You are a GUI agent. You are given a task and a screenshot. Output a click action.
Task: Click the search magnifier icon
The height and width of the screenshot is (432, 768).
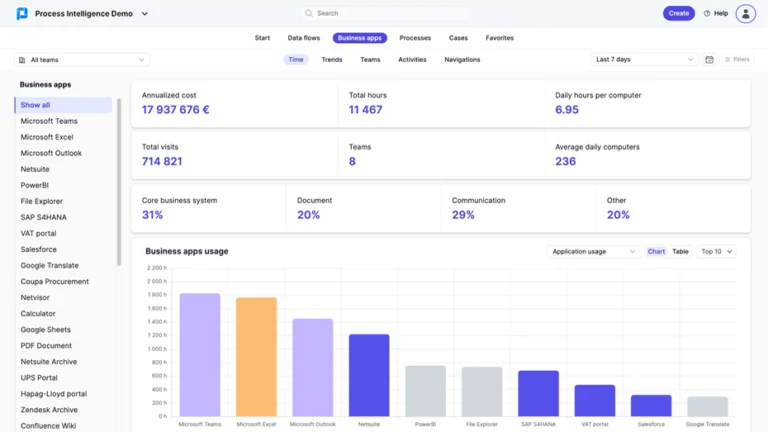[310, 14]
